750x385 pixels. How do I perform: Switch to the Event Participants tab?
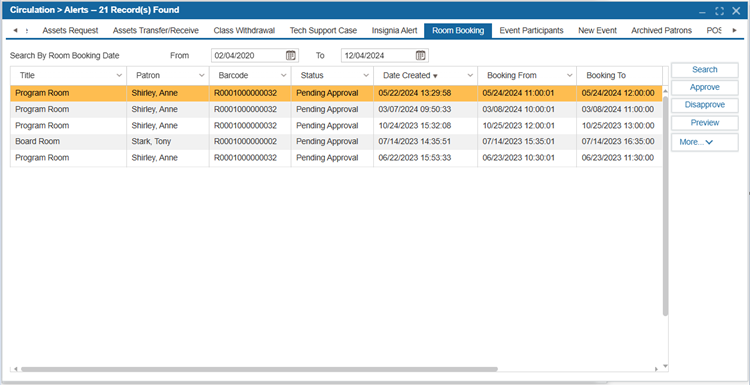pyautogui.click(x=531, y=31)
